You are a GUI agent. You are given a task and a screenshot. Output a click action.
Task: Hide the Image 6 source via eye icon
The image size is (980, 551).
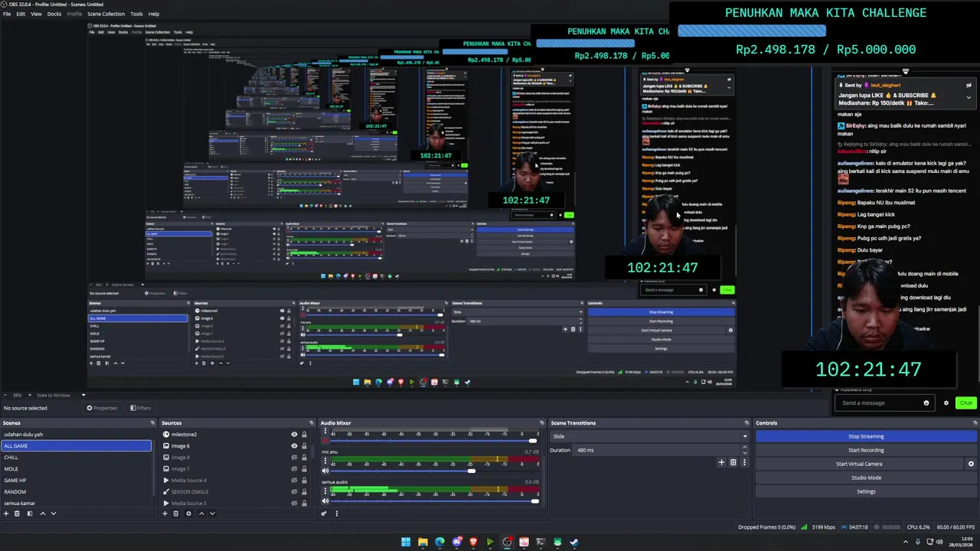(x=294, y=446)
